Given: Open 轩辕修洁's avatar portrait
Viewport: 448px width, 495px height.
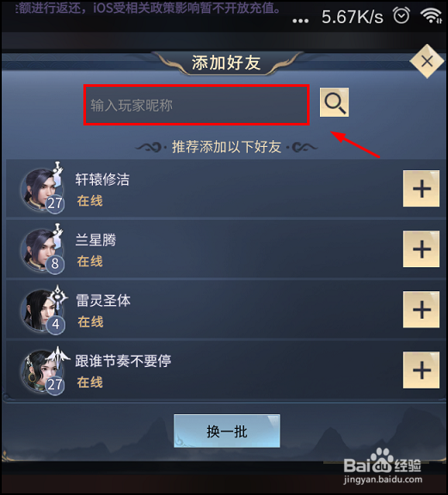Looking at the screenshot, I should pos(42,189).
